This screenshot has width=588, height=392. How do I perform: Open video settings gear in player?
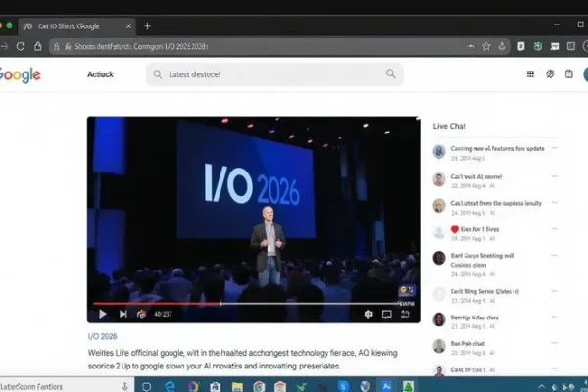coord(368,314)
